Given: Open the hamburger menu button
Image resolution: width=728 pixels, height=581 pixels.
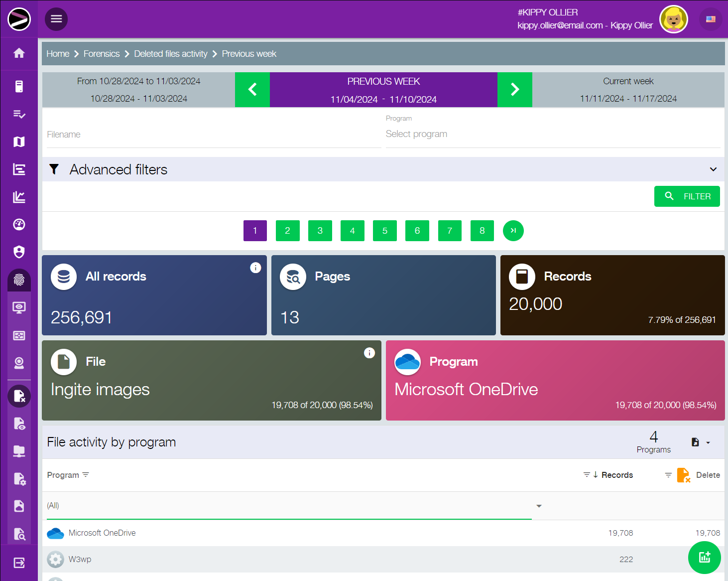Looking at the screenshot, I should 56,19.
